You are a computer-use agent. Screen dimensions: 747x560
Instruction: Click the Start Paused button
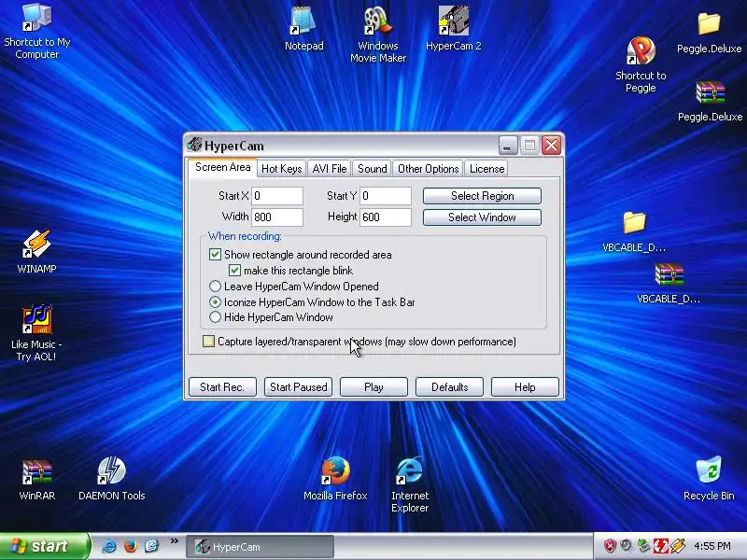coord(298,386)
